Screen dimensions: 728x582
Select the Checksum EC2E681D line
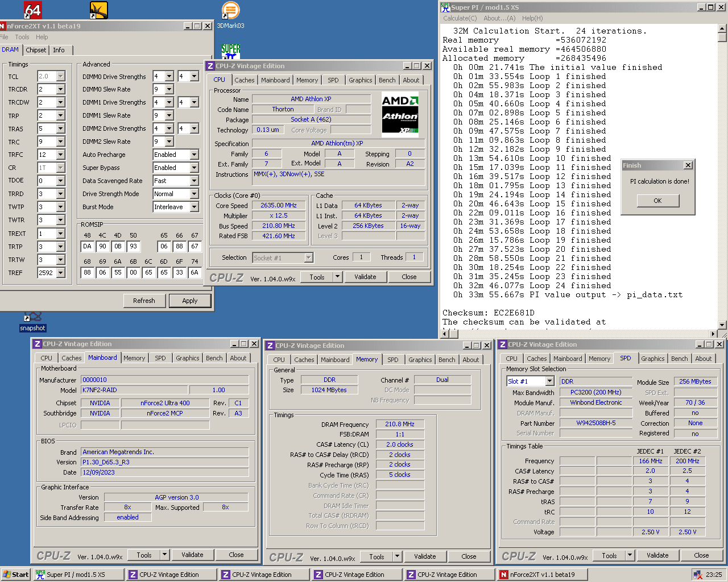click(489, 313)
